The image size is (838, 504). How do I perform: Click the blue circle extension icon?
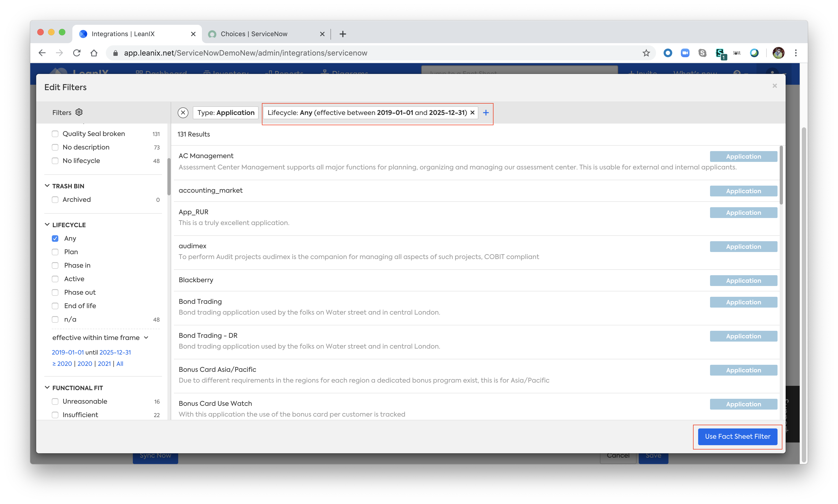point(668,53)
